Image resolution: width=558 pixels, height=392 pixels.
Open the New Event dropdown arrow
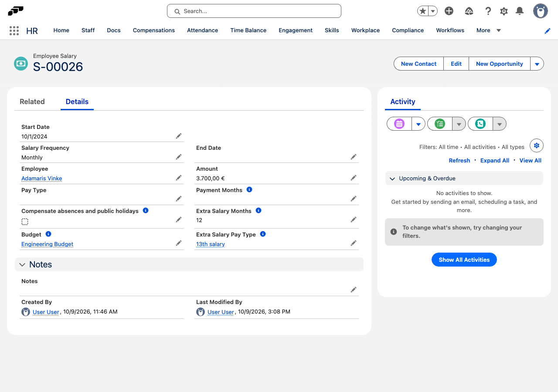pos(418,124)
